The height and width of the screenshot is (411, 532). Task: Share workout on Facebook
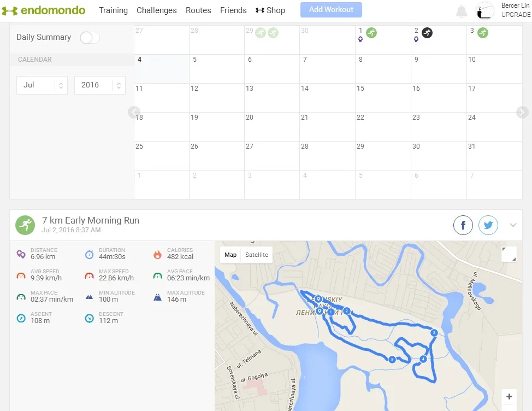[463, 225]
